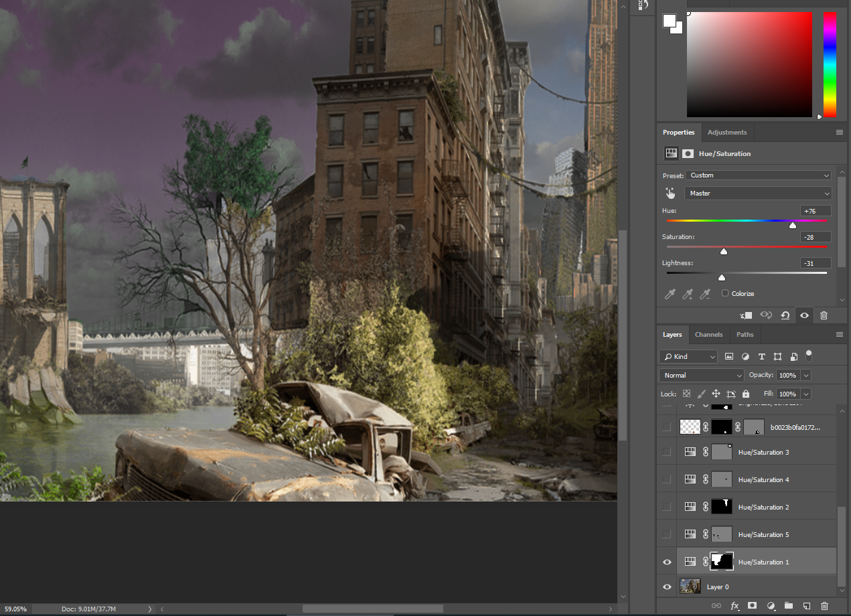Open the Opacity value dropdown
This screenshot has height=616, width=851.
pos(805,375)
